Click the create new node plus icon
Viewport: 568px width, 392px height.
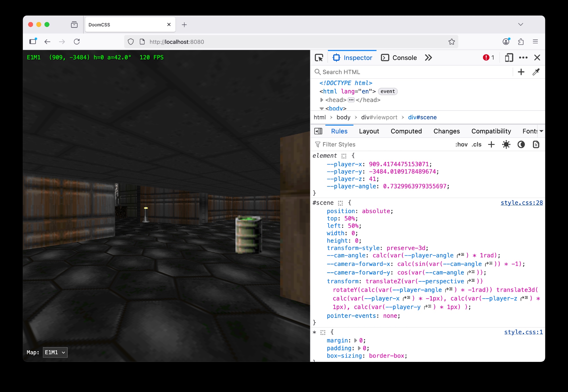[521, 72]
